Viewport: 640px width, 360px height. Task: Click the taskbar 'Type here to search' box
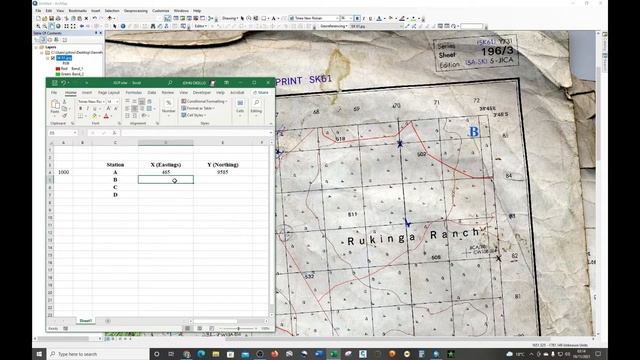click(x=97, y=354)
